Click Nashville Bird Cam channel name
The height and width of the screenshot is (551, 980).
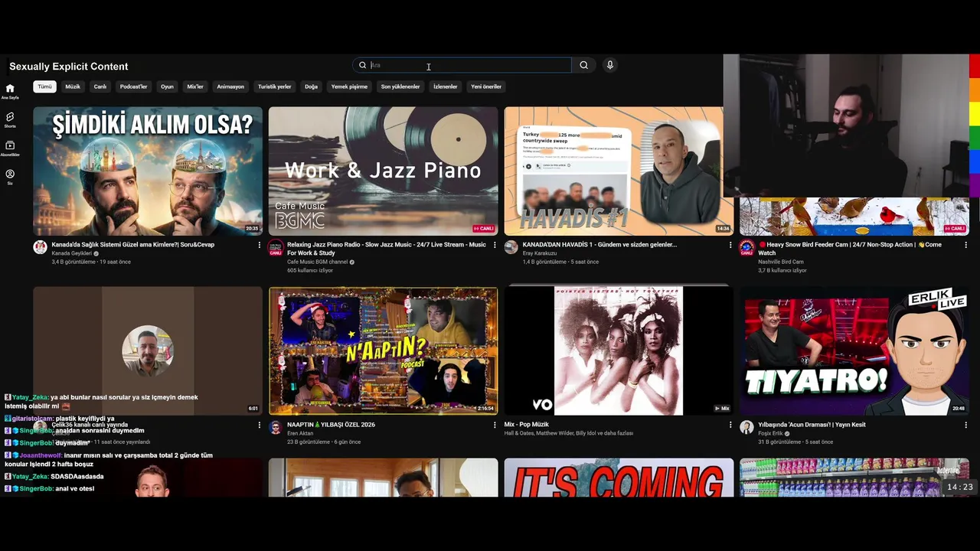781,262
